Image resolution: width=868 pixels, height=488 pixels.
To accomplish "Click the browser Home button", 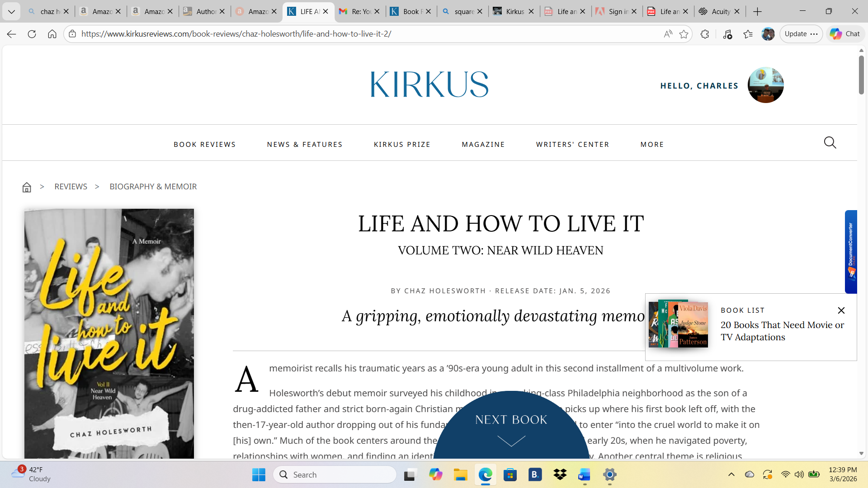I will (x=52, y=34).
